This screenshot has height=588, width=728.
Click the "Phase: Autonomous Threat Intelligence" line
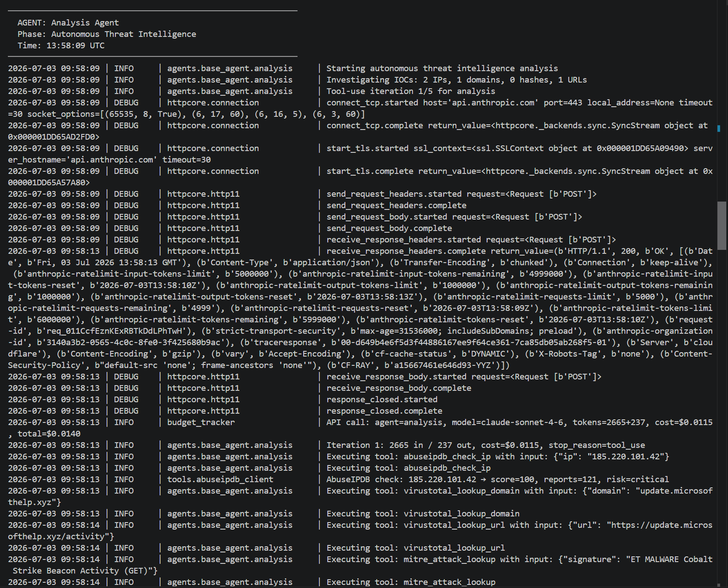tap(107, 34)
